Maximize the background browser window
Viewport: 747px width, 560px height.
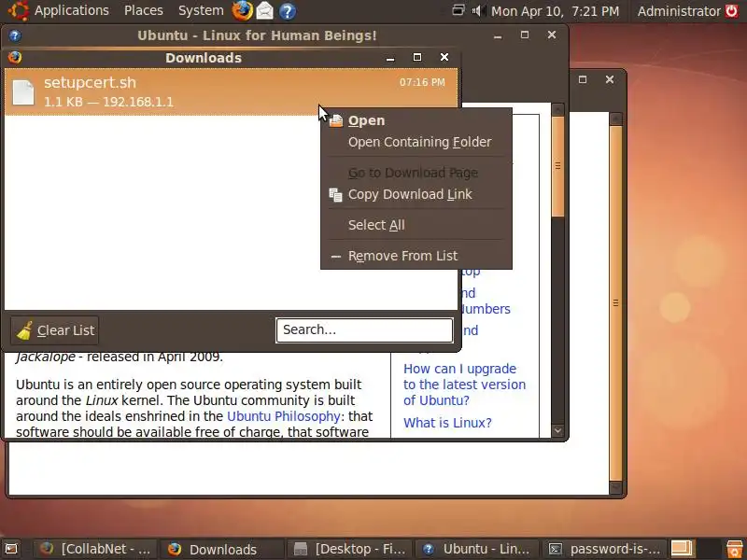click(x=582, y=79)
